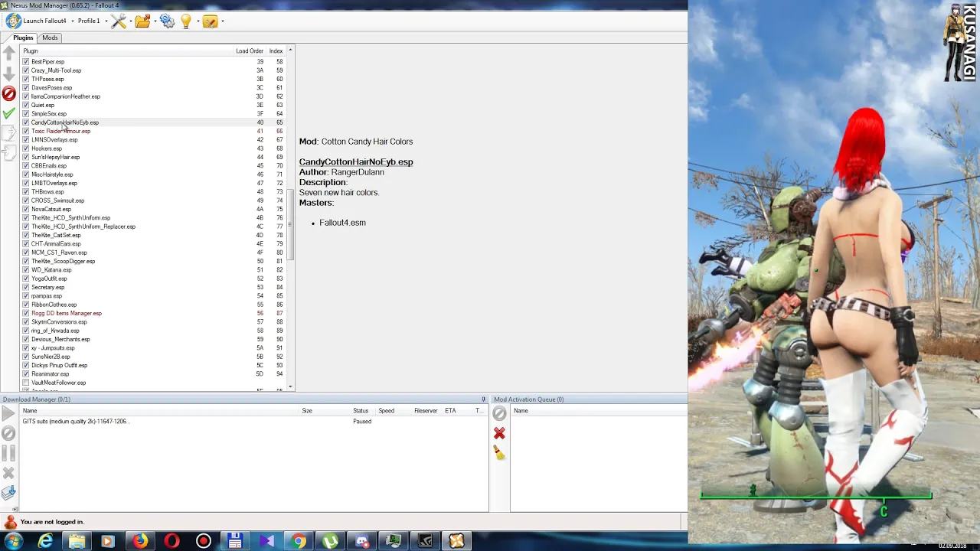The width and height of the screenshot is (980, 551).
Task: Click the Launch Fallout4 Vault Boy icon
Action: tap(13, 21)
